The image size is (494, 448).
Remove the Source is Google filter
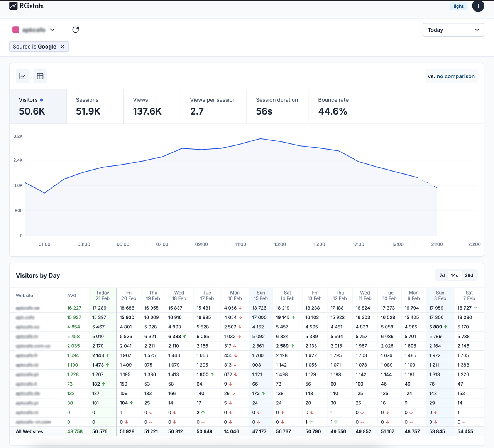pos(62,46)
